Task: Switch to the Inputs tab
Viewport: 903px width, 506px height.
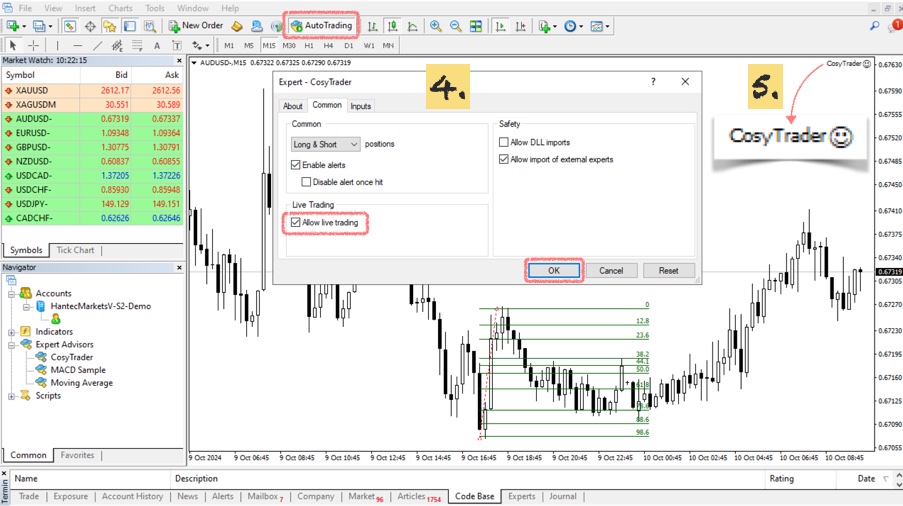Action: (360, 106)
